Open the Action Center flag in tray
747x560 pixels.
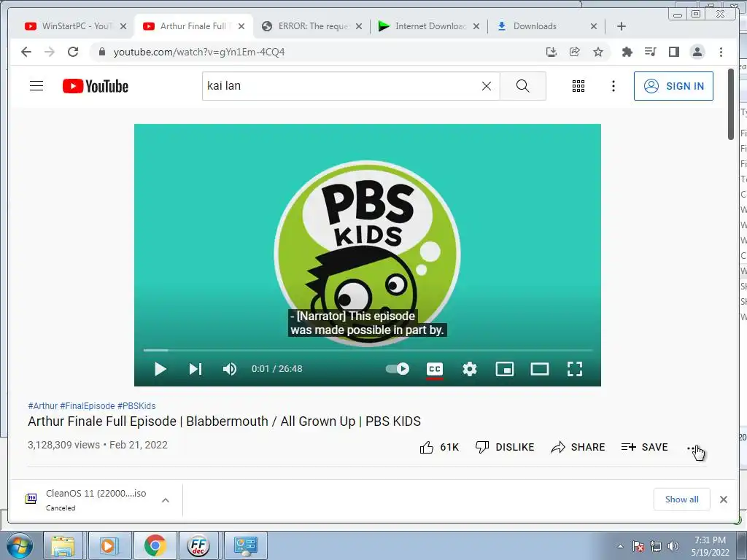coord(638,546)
